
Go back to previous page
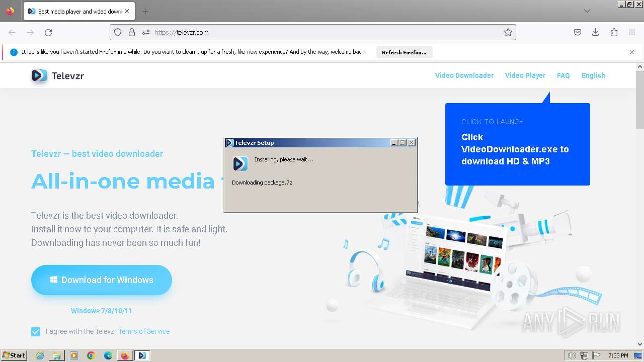tap(12, 32)
